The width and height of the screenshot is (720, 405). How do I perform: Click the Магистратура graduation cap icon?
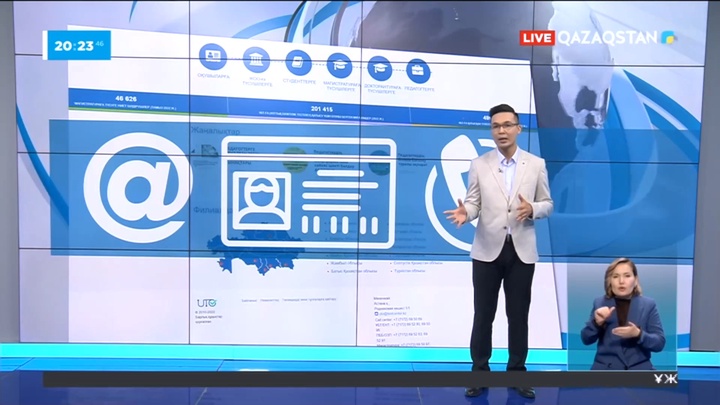pyautogui.click(x=339, y=65)
